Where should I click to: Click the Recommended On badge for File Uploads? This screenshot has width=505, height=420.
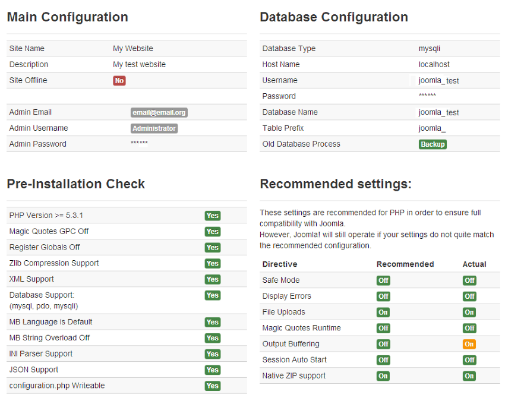click(383, 312)
